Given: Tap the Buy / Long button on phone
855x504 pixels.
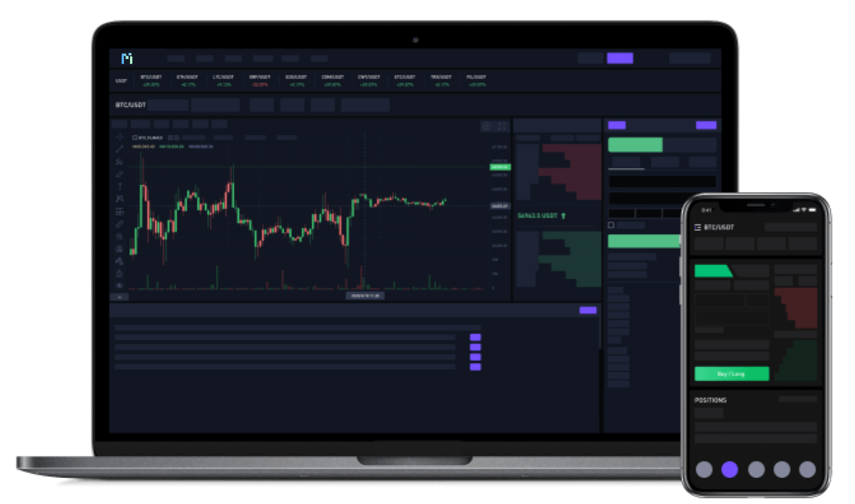Looking at the screenshot, I should (731, 374).
